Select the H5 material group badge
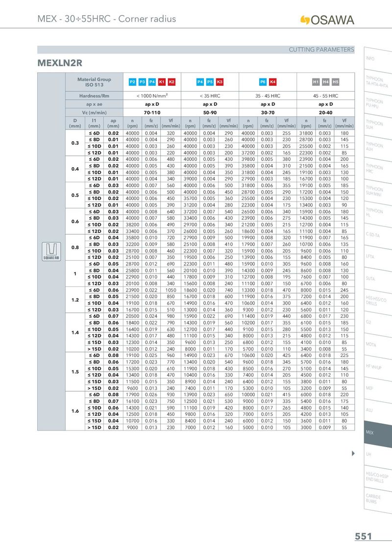The image size is (392, 555). [x=335, y=82]
